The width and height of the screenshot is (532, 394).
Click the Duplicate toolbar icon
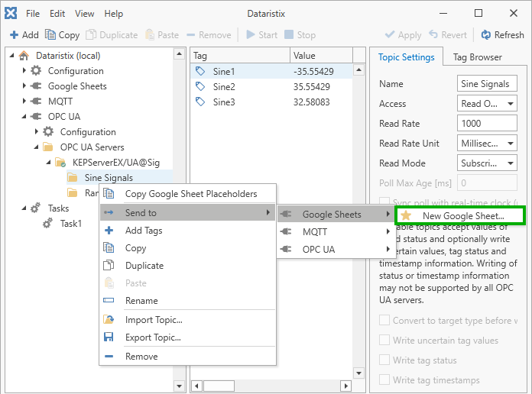pos(91,34)
